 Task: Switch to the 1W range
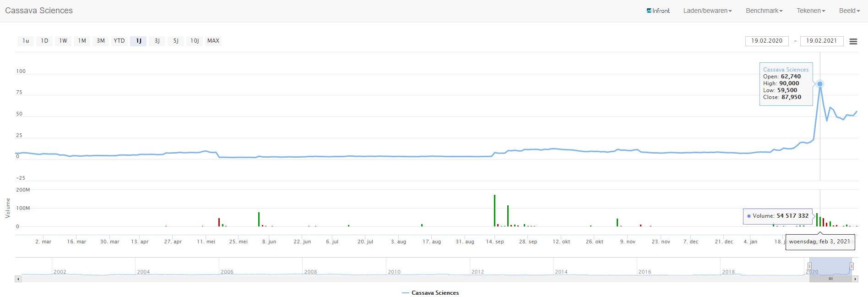coord(63,41)
